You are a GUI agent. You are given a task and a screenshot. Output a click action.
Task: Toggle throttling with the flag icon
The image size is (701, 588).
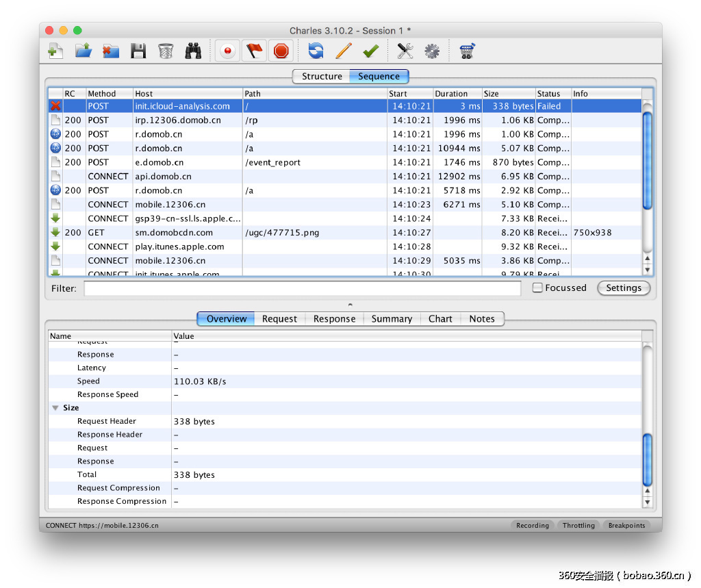click(x=255, y=51)
